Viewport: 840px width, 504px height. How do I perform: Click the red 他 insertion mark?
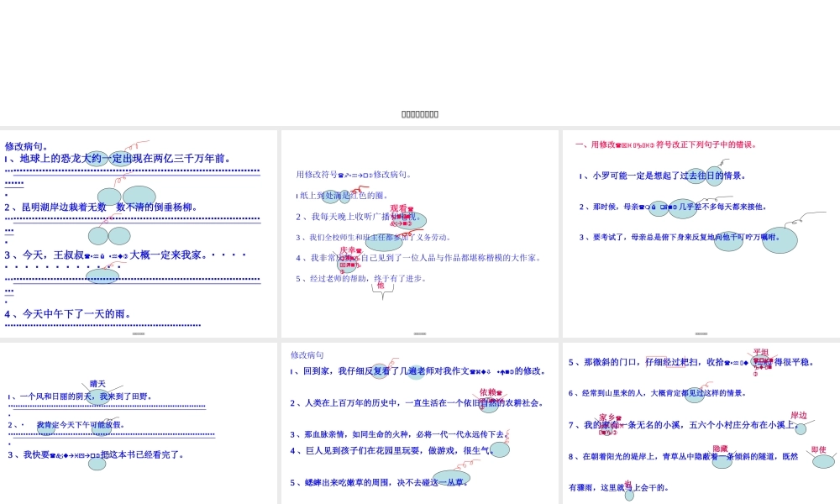(381, 286)
